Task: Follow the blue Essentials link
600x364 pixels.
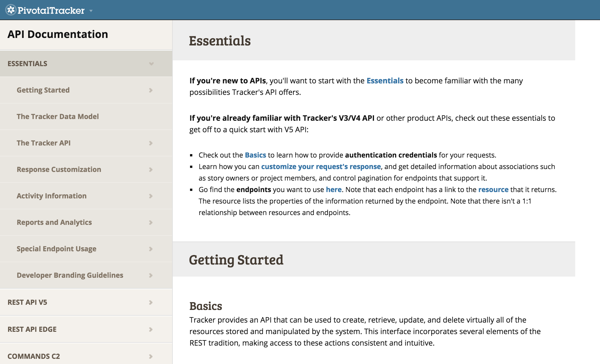Action: 385,81
